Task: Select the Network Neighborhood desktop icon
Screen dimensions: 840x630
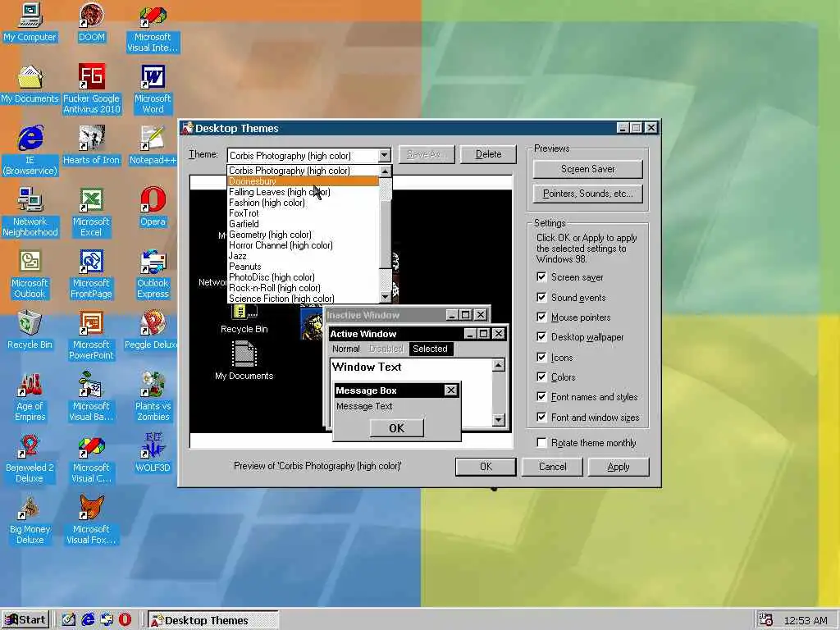Action: click(30, 212)
